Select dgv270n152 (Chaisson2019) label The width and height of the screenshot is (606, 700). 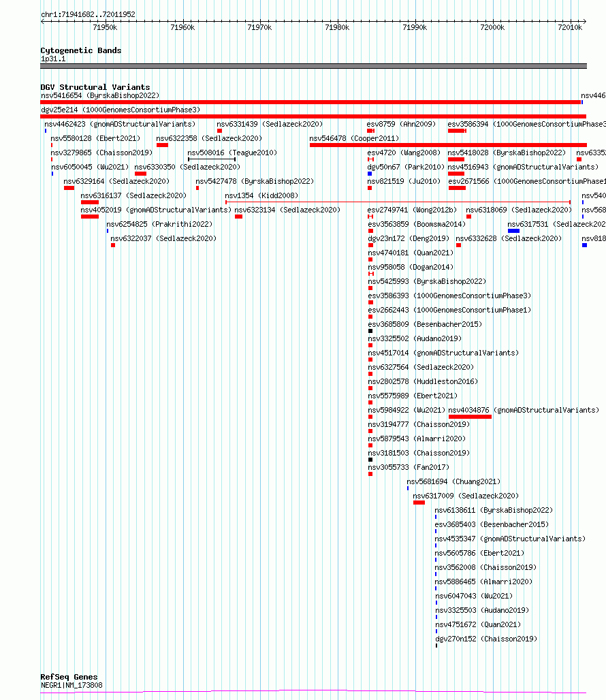[486, 639]
